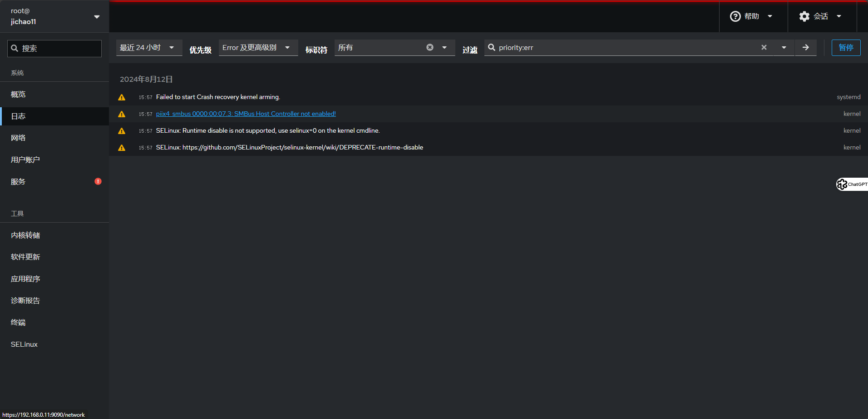Open the Error 及更高级别 priority dropdown
The height and width of the screenshot is (419, 868).
(258, 48)
